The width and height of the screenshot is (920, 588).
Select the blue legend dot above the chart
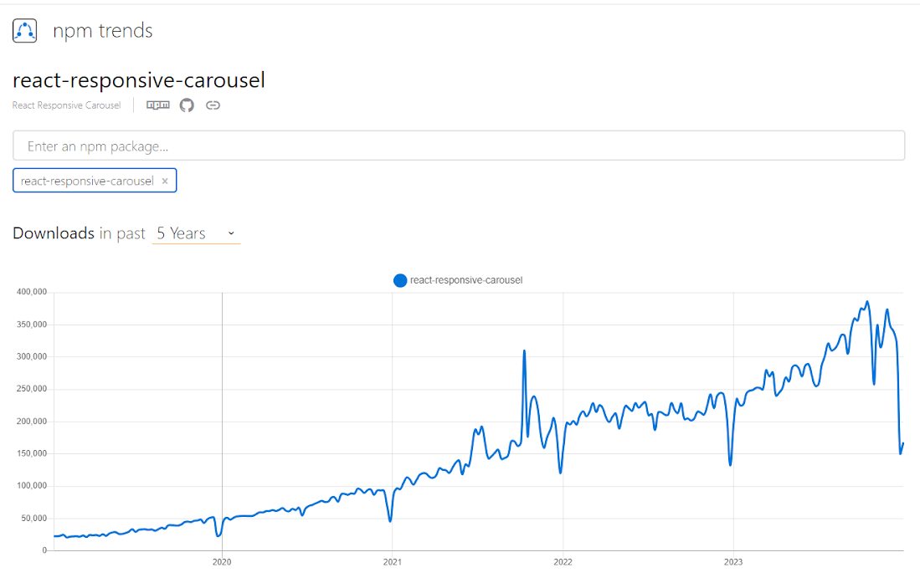(400, 280)
